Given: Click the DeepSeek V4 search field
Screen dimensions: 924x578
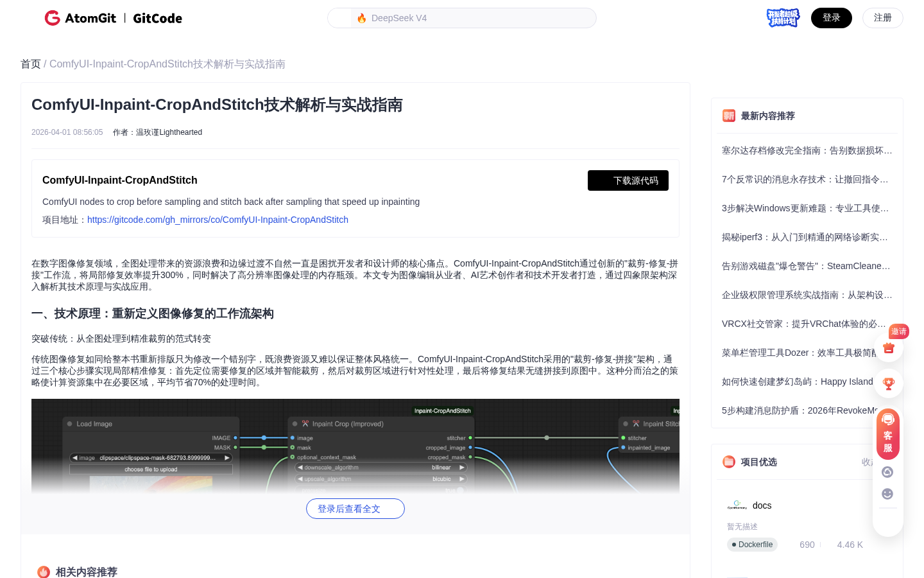Looking at the screenshot, I should 462,18.
